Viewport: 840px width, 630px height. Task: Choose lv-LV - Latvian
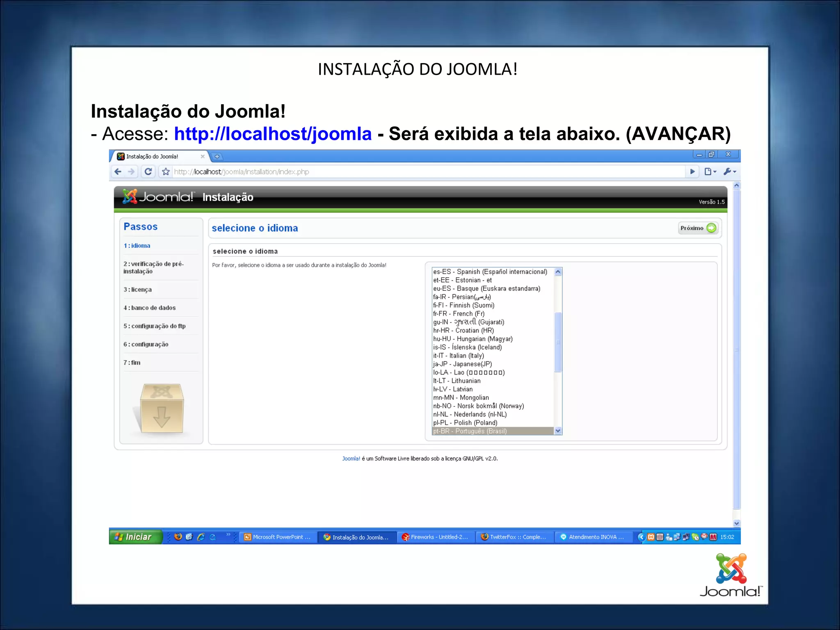(493, 389)
